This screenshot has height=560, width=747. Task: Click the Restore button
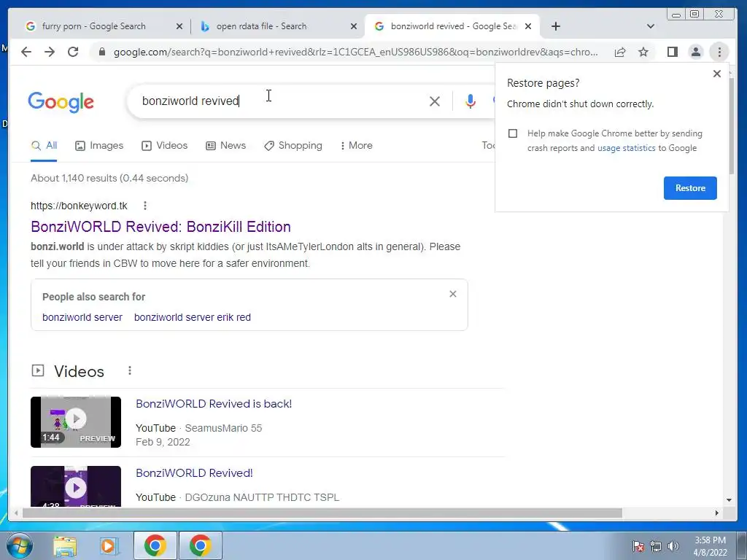pyautogui.click(x=690, y=188)
